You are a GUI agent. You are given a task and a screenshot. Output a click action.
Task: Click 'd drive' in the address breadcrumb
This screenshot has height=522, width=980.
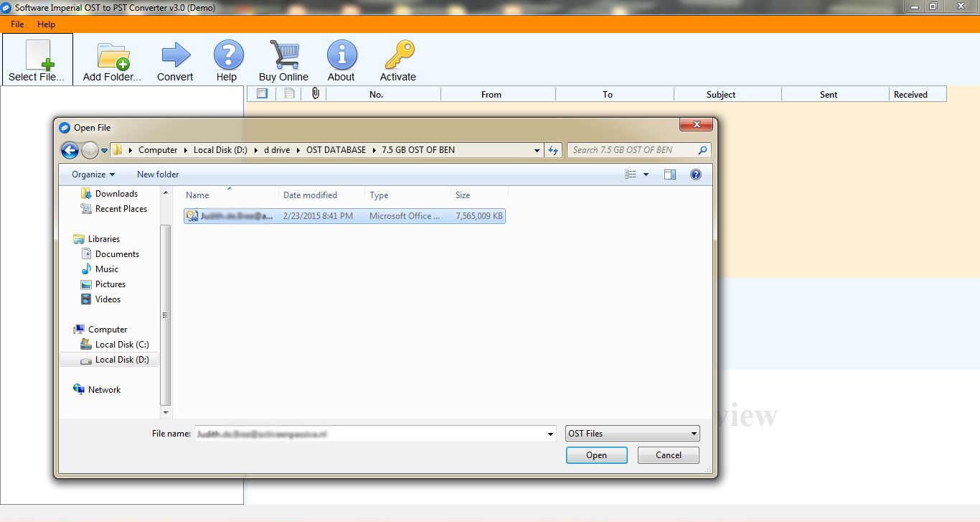277,150
